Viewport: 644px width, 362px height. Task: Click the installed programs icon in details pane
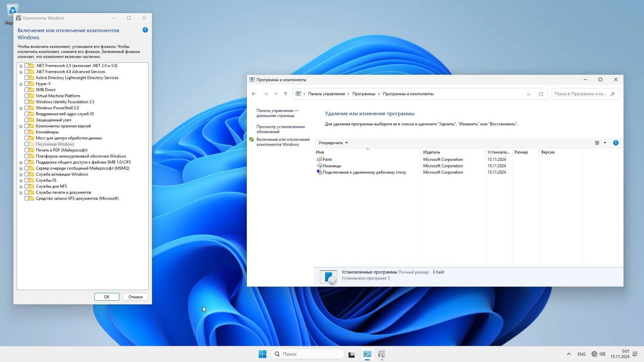coord(328,277)
